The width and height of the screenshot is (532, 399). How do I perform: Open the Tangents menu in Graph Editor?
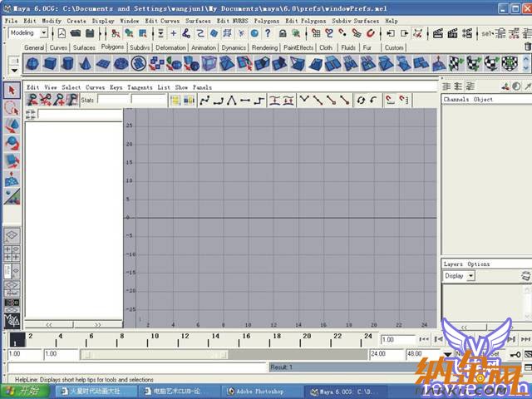pyautogui.click(x=140, y=87)
